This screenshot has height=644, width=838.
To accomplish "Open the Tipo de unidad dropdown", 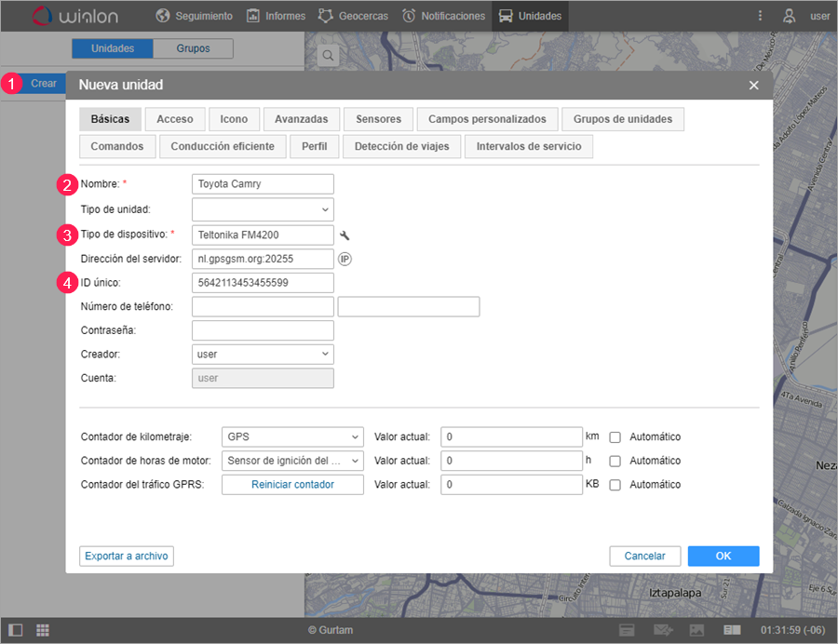I will pos(263,209).
